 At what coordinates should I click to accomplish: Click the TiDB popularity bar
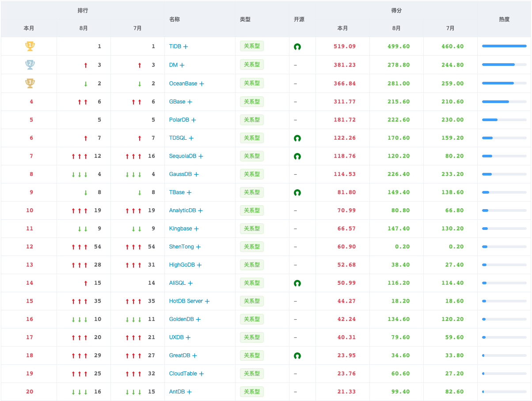(x=504, y=46)
